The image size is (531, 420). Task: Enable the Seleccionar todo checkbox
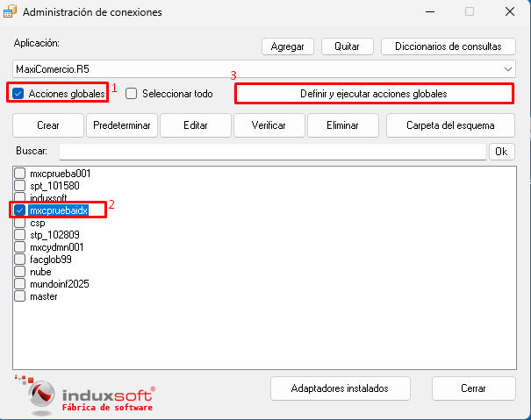(132, 93)
